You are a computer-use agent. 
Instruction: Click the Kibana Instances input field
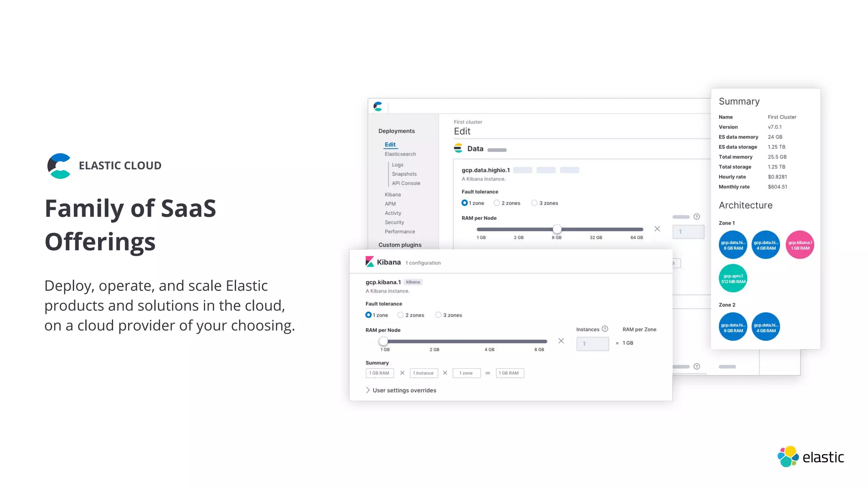[593, 344]
